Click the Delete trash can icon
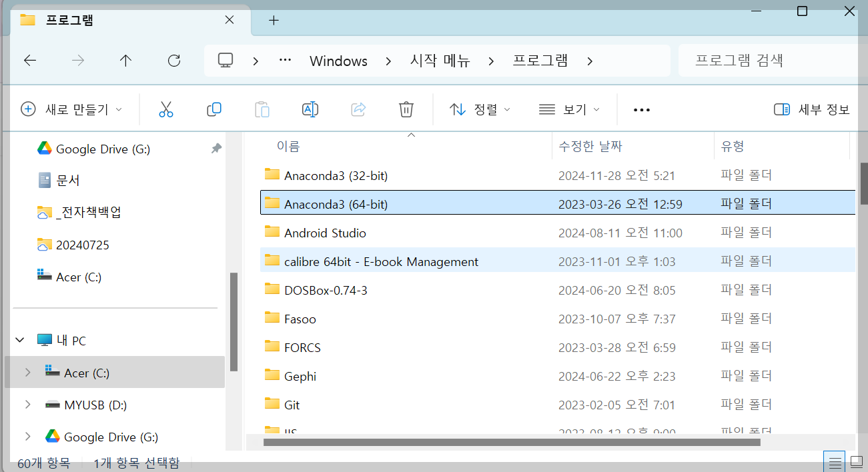 tap(406, 109)
